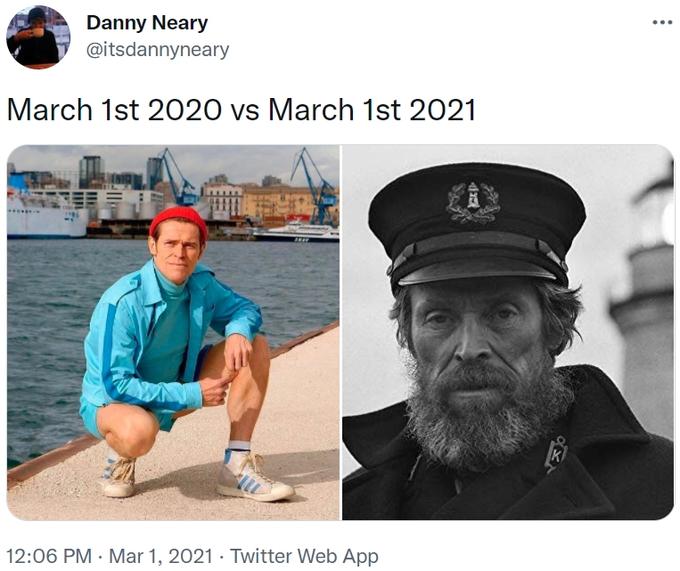
Task: Click the "2021" ending the tweet text
Action: 439,110
